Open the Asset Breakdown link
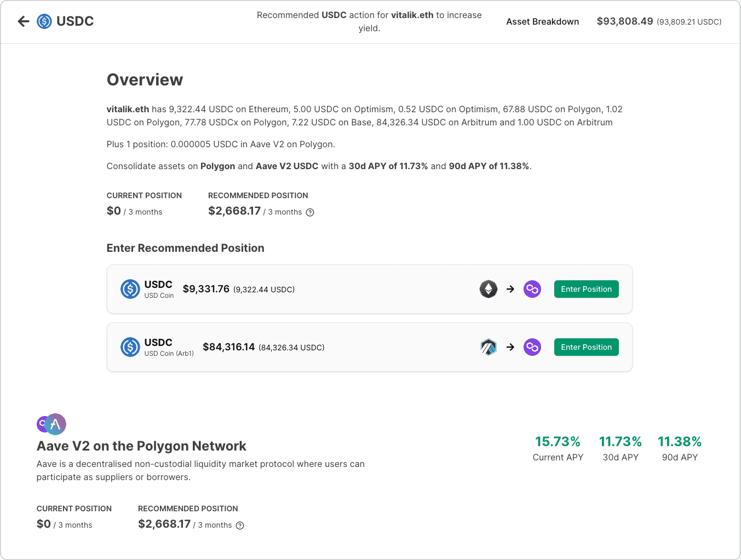This screenshot has width=741, height=560. click(543, 21)
